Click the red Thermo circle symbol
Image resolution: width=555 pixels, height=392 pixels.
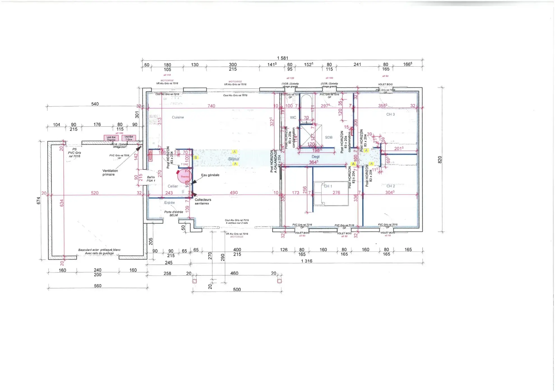[x=184, y=176]
